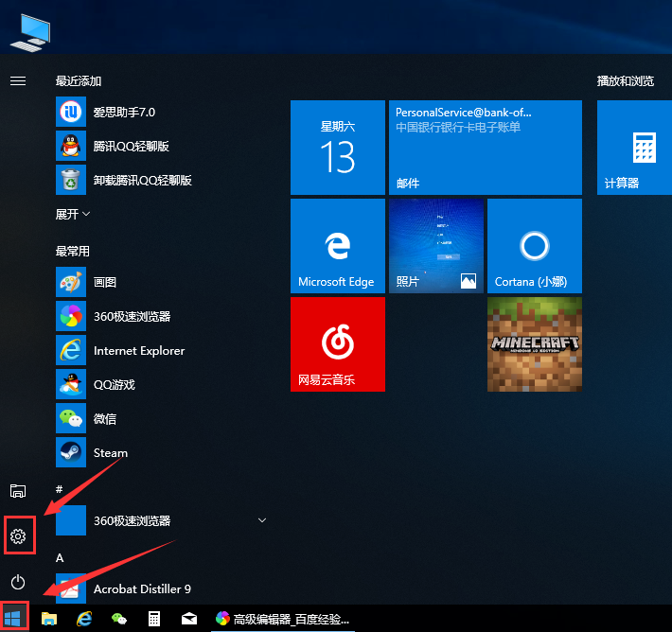The width and height of the screenshot is (672, 632).
Task: Open the 网易云音乐 tile
Action: [x=337, y=344]
